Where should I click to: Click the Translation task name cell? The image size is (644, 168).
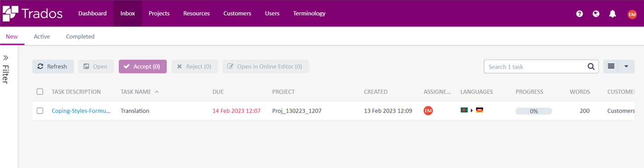click(135, 111)
